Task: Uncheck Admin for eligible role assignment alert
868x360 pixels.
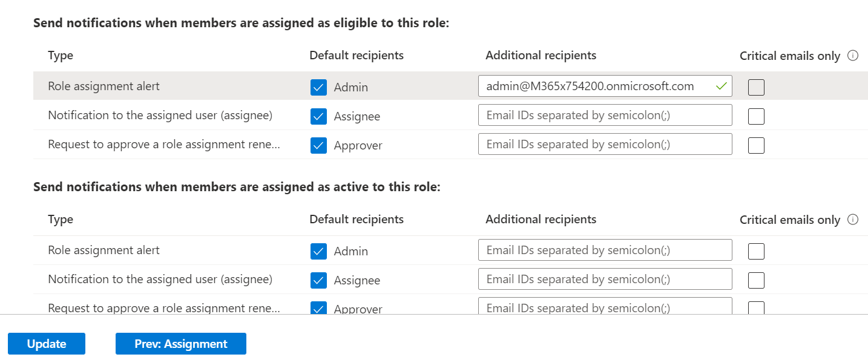Action: click(318, 87)
